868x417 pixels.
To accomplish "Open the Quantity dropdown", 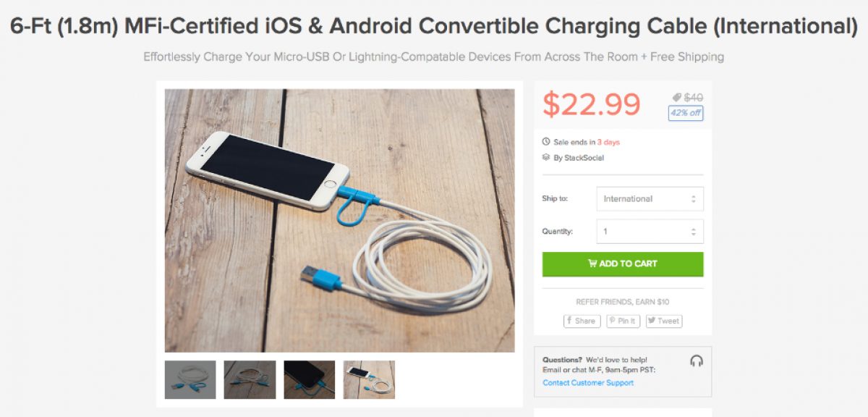I will pos(650,232).
